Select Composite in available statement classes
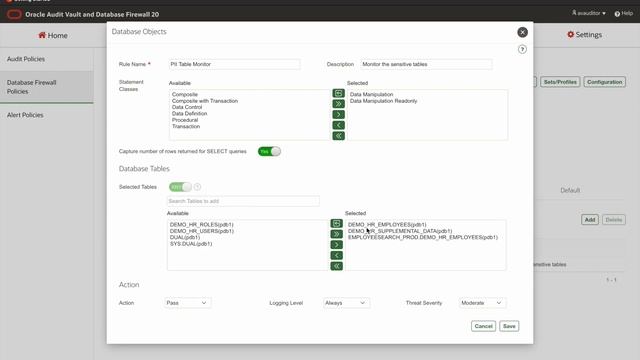The image size is (640, 360). (x=184, y=94)
